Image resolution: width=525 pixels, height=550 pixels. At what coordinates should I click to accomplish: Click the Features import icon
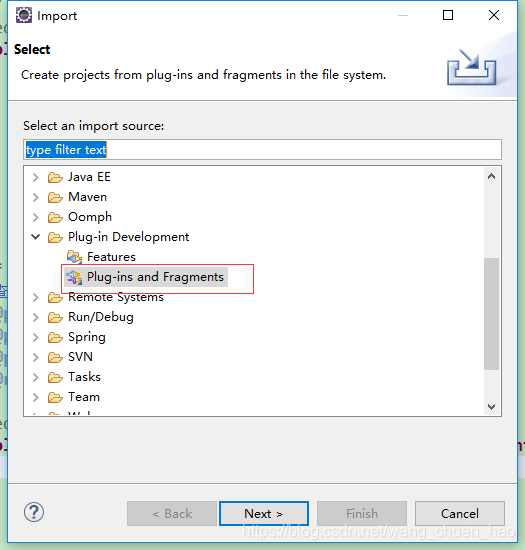(74, 257)
